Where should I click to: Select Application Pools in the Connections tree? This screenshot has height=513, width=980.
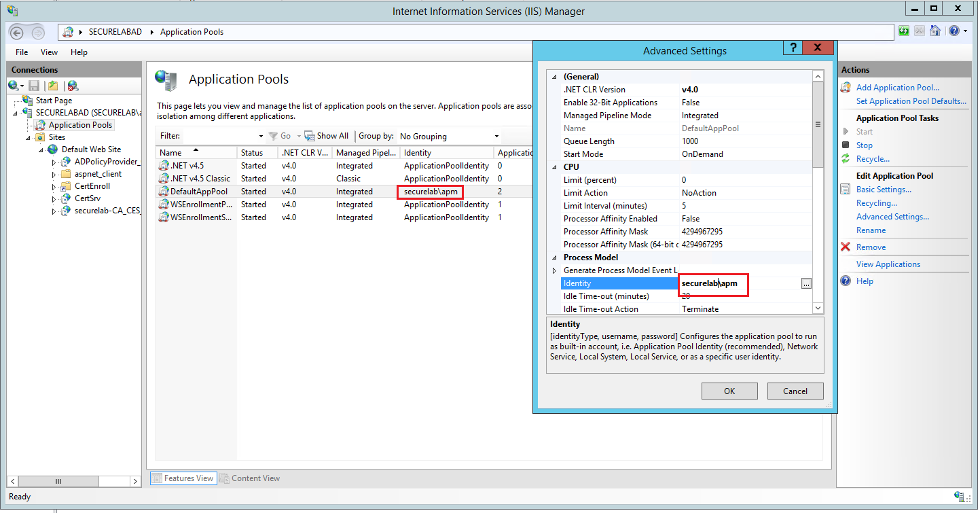click(x=80, y=125)
